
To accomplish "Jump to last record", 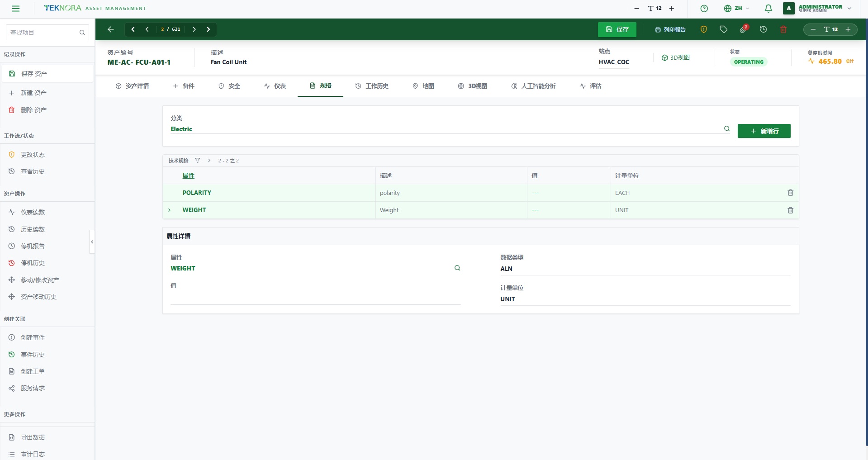I will (x=209, y=29).
